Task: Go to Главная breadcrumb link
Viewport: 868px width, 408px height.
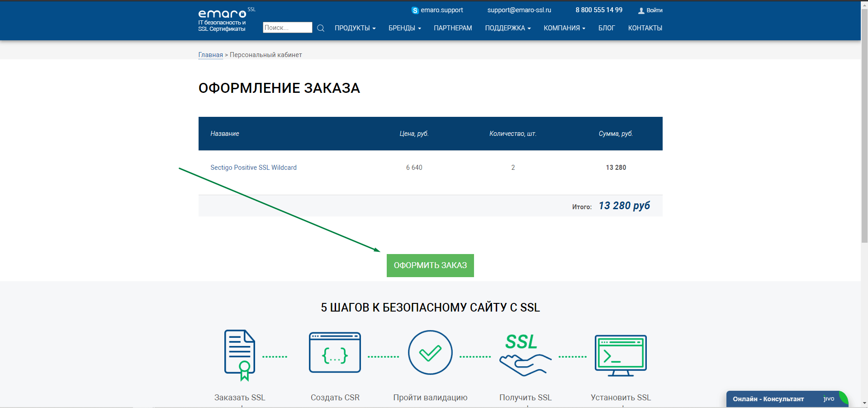Action: tap(211, 55)
